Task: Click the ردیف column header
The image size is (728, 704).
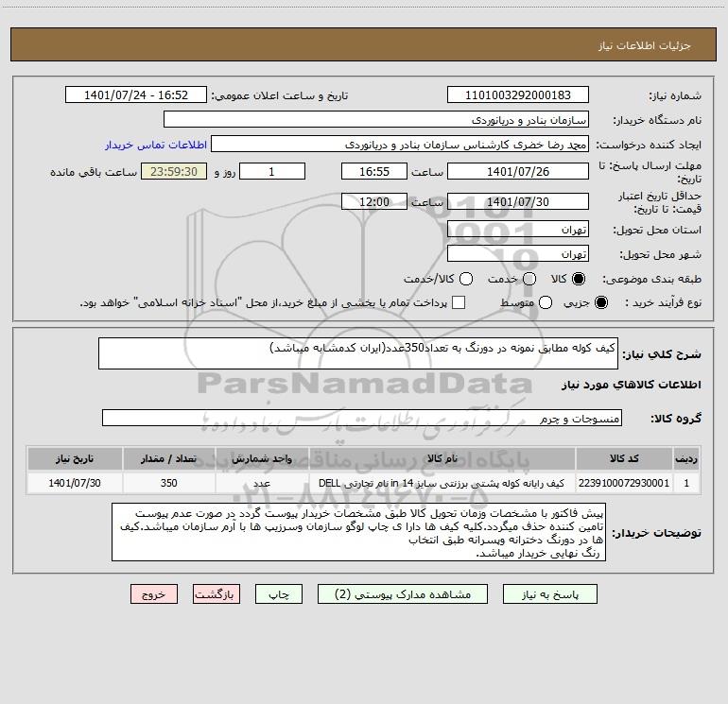Action: click(x=686, y=458)
